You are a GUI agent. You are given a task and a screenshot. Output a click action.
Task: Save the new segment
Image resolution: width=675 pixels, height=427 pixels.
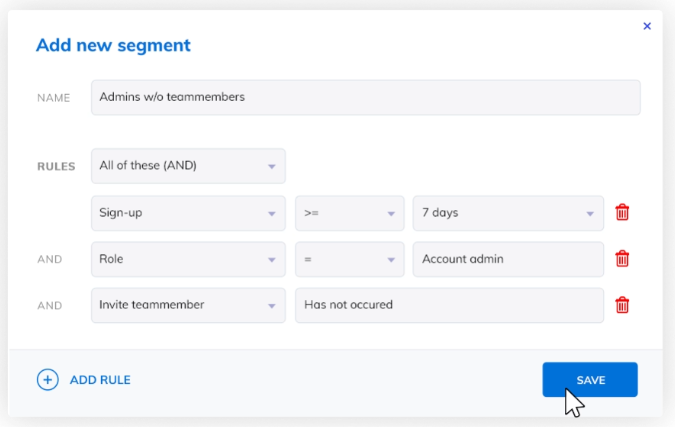[x=590, y=380]
